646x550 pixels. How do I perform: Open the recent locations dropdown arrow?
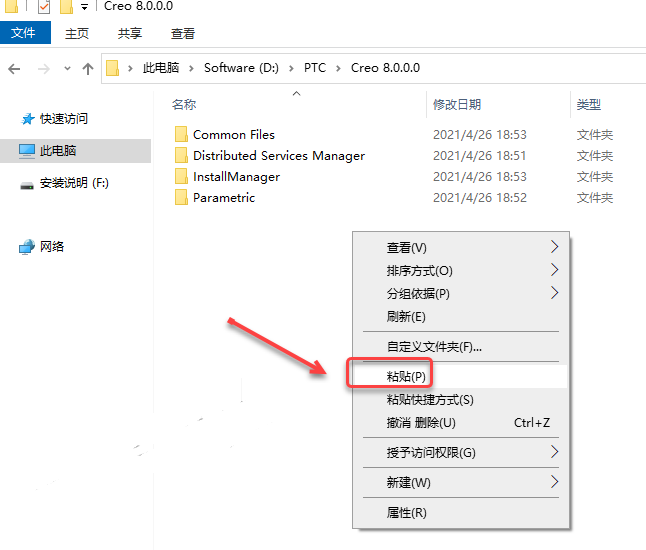pyautogui.click(x=67, y=68)
